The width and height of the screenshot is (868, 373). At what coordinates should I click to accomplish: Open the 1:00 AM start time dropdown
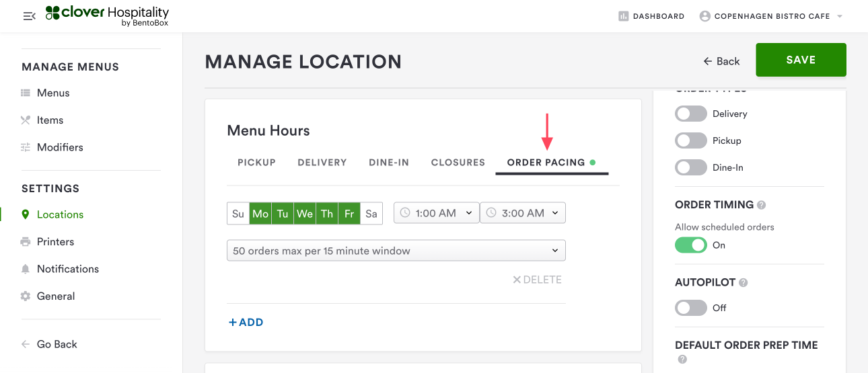(436, 213)
